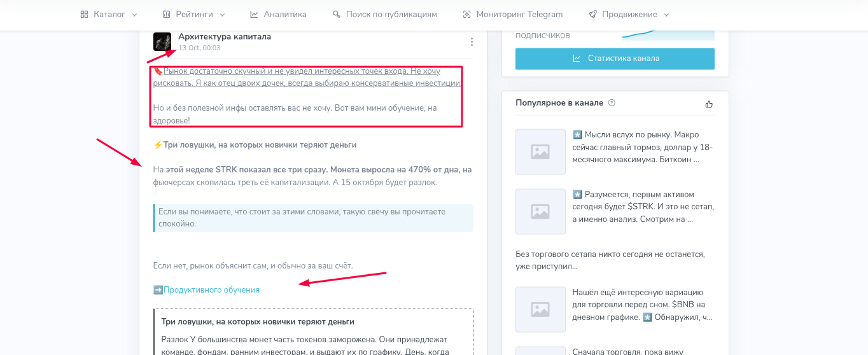Click the Статистика канала button
The image size is (868, 355).
[x=615, y=59]
